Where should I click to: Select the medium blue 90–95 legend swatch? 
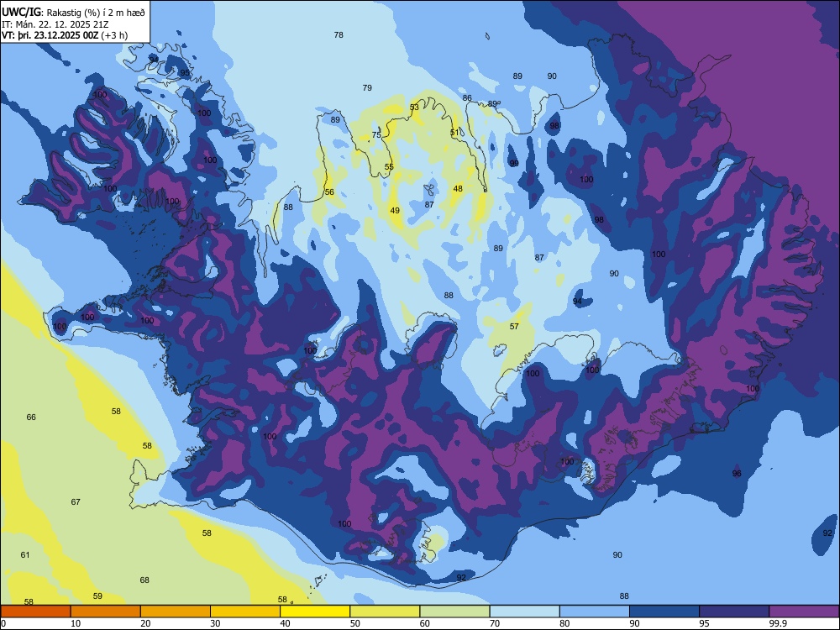tap(664, 612)
